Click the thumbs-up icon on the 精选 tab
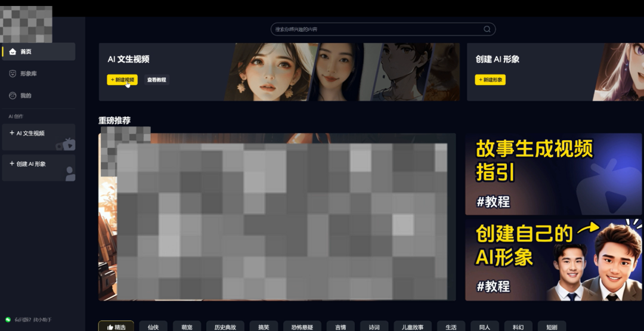 click(x=110, y=327)
